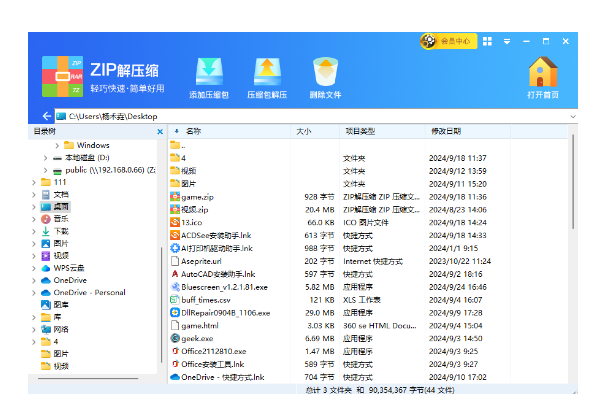Sort files by 大小 column header
This screenshot has height=415, width=610.
(304, 131)
